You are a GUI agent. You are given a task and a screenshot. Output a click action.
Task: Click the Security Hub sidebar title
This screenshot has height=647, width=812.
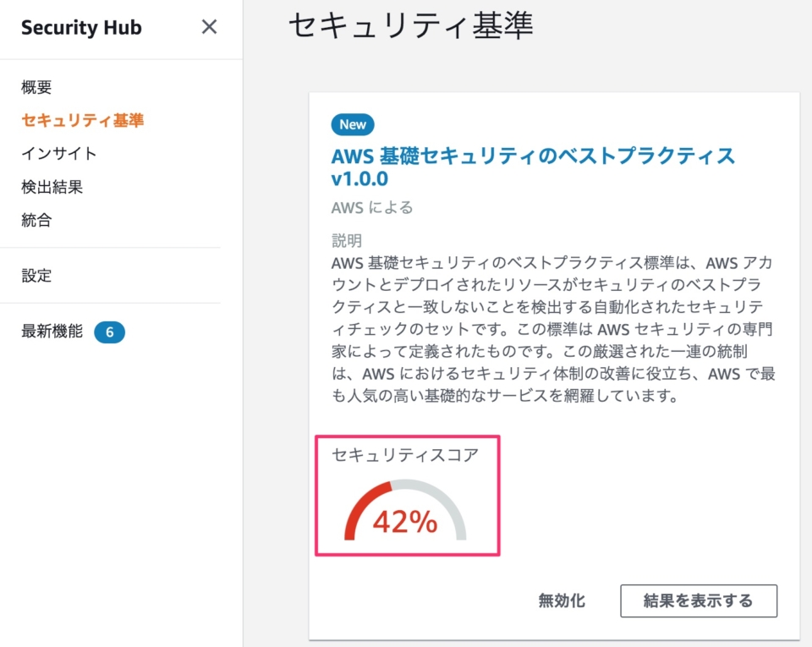pyautogui.click(x=81, y=27)
